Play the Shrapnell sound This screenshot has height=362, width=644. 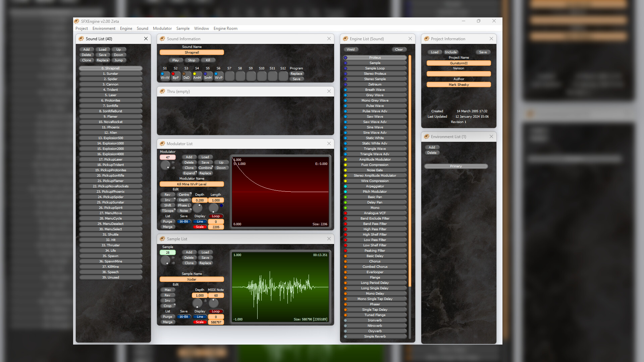[175, 60]
